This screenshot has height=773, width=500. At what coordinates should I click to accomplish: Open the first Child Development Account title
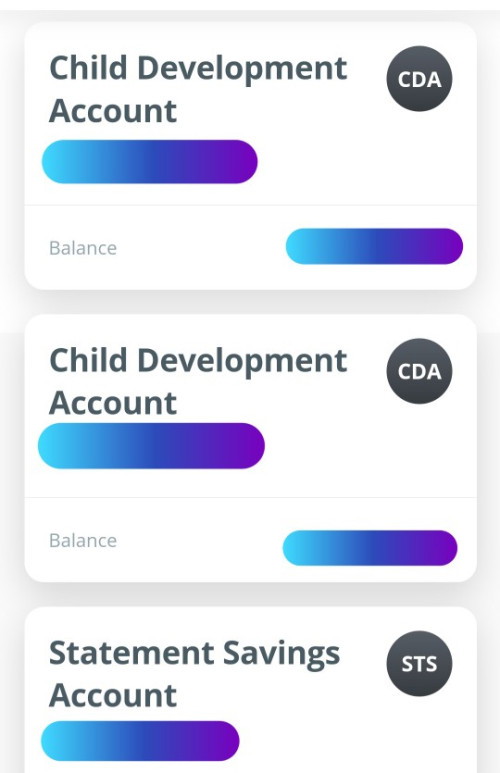pyautogui.click(x=198, y=89)
